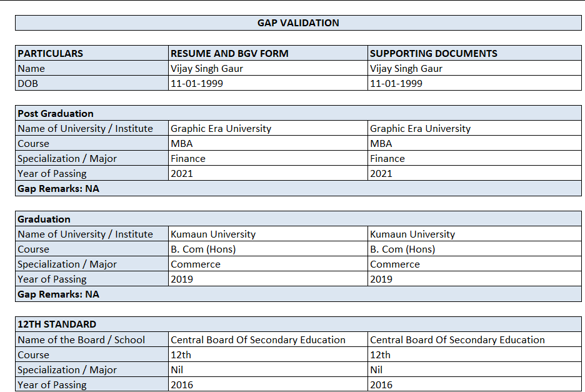Select the 12TH STANDARD section header
The height and width of the screenshot is (392, 585).
point(298,324)
